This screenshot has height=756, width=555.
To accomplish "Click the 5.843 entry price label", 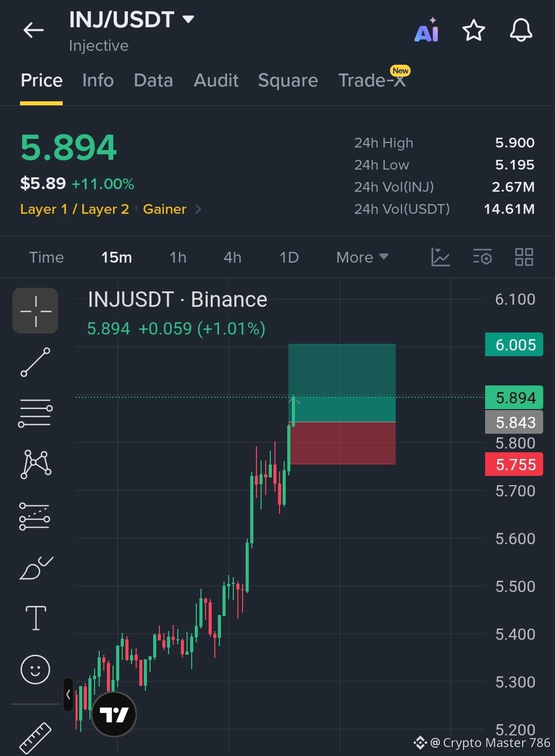I will pyautogui.click(x=514, y=422).
